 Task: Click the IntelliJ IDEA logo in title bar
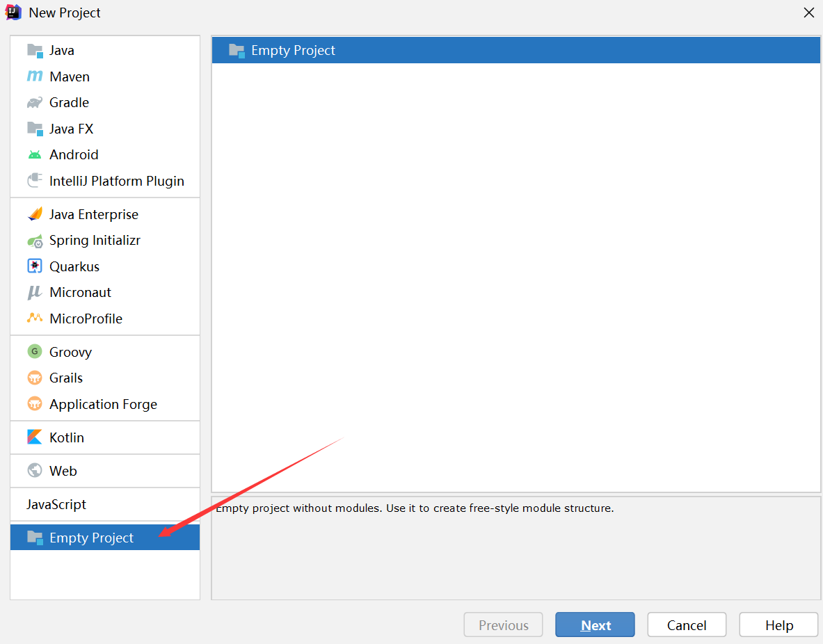tap(13, 13)
